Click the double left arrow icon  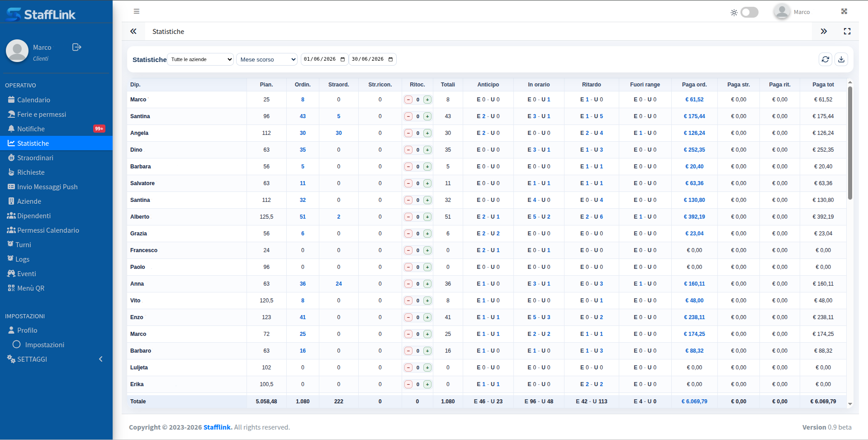(133, 31)
